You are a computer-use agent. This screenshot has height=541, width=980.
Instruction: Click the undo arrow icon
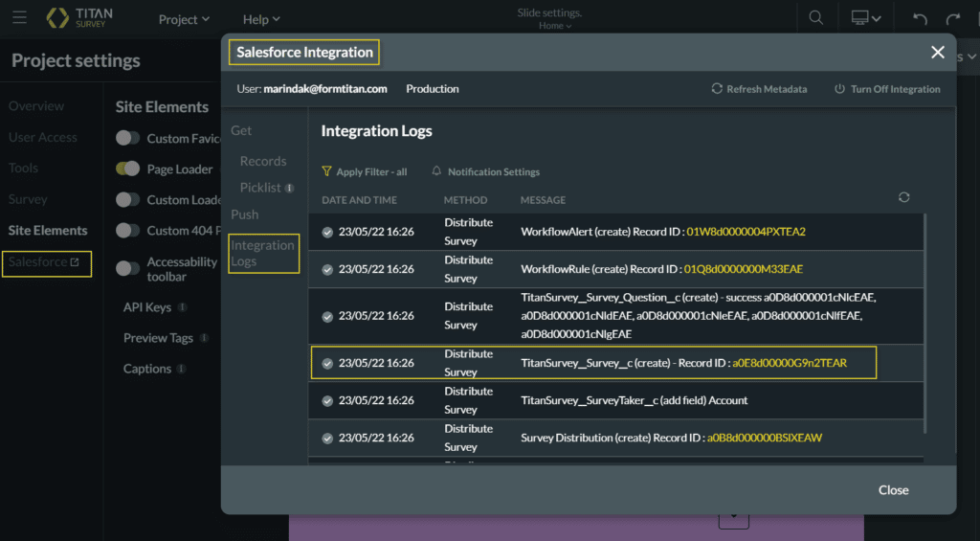tap(920, 19)
